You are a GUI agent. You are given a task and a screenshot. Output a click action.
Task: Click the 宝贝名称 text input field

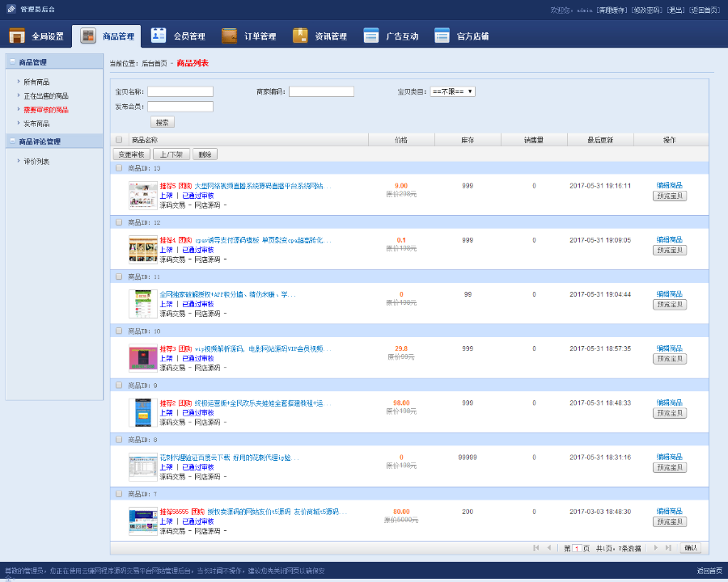point(180,91)
